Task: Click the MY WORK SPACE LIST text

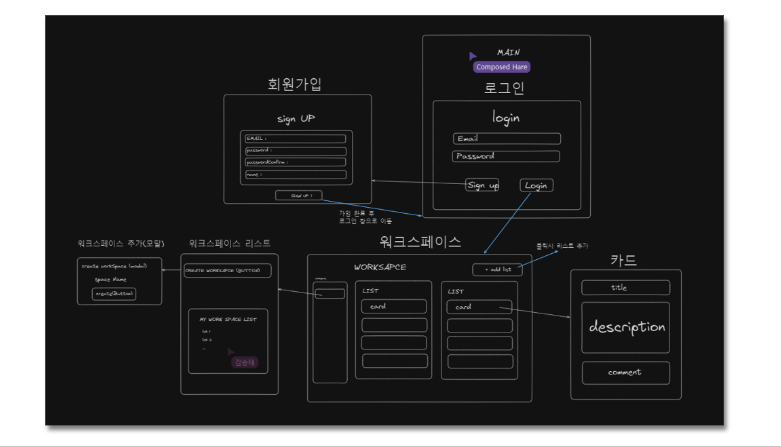Action: pos(228,319)
